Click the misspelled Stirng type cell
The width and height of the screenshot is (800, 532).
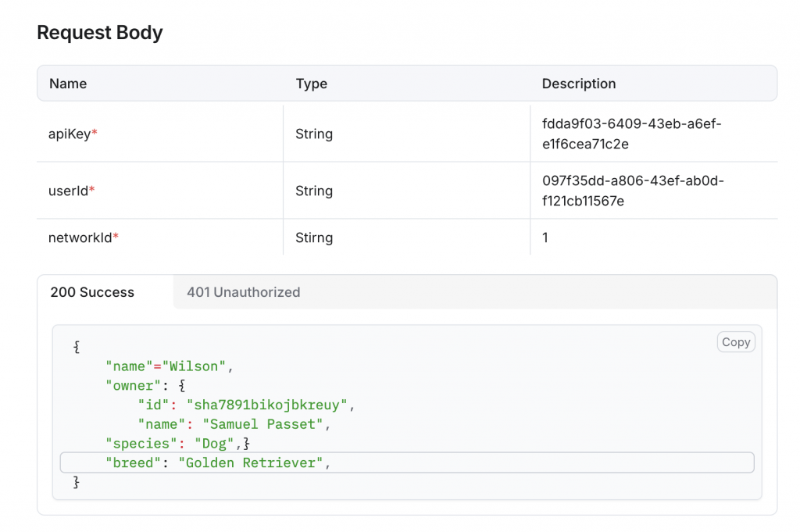(x=314, y=237)
